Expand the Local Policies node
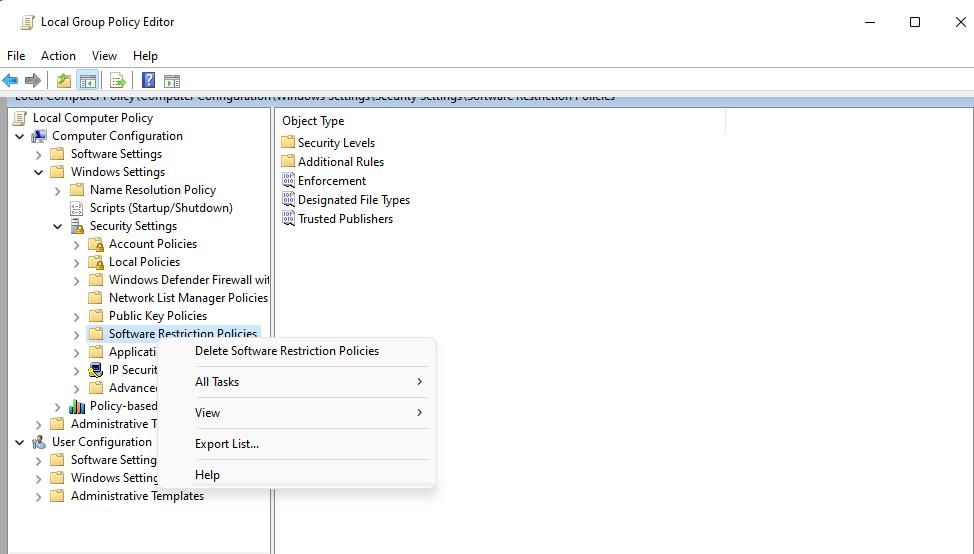 pyautogui.click(x=76, y=263)
